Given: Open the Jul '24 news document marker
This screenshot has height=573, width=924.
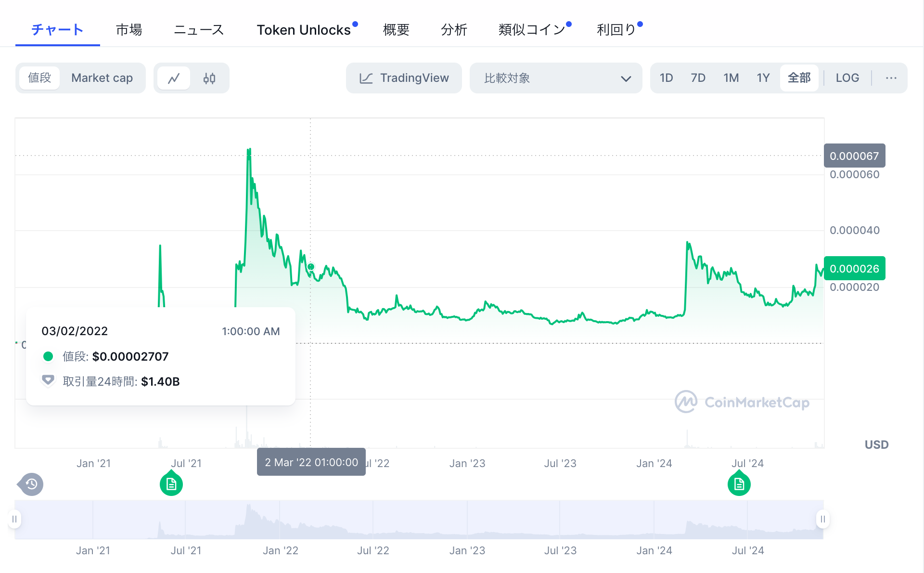Looking at the screenshot, I should [739, 484].
